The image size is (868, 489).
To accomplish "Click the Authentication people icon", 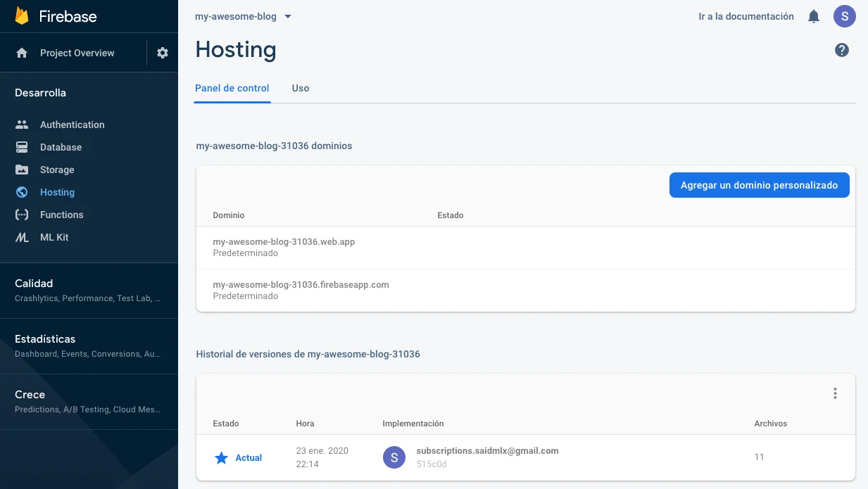I will [22, 125].
